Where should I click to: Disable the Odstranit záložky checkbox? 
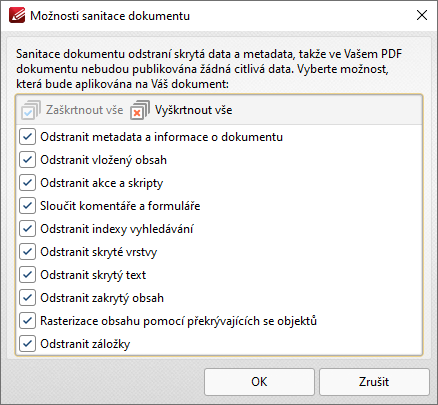[x=27, y=344]
